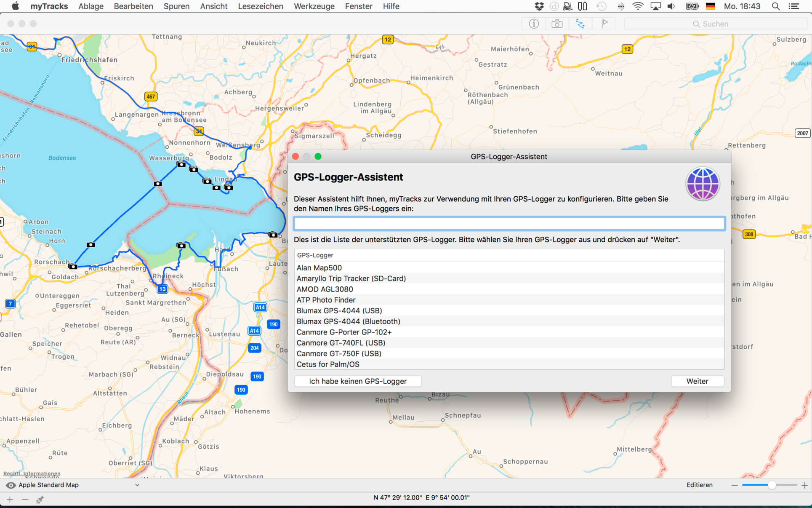Open the Lesezeichen menu
This screenshot has height=508, width=812.
(x=261, y=6)
